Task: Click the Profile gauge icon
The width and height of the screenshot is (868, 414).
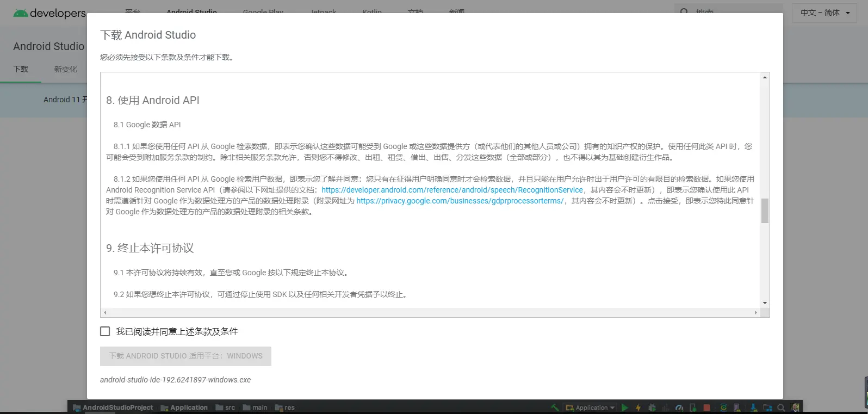Action: (x=679, y=407)
